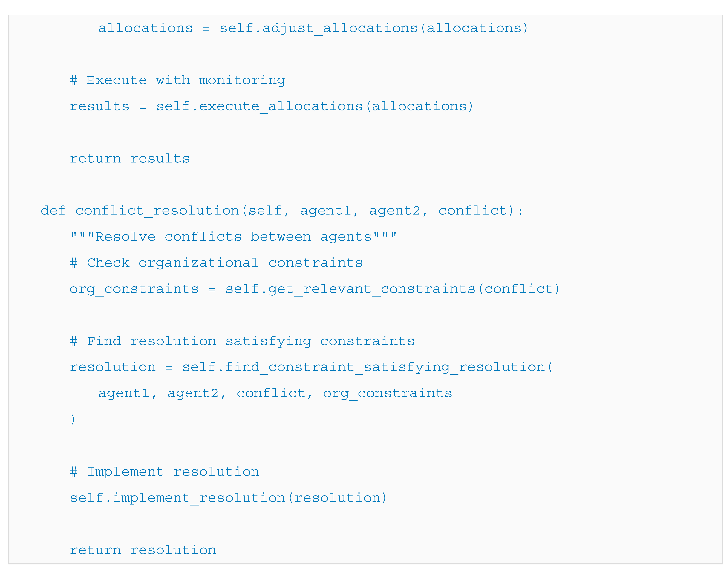Screen dimensions: 728x570
Task: Click the agent2 parameter in function signature
Action: coord(394,210)
